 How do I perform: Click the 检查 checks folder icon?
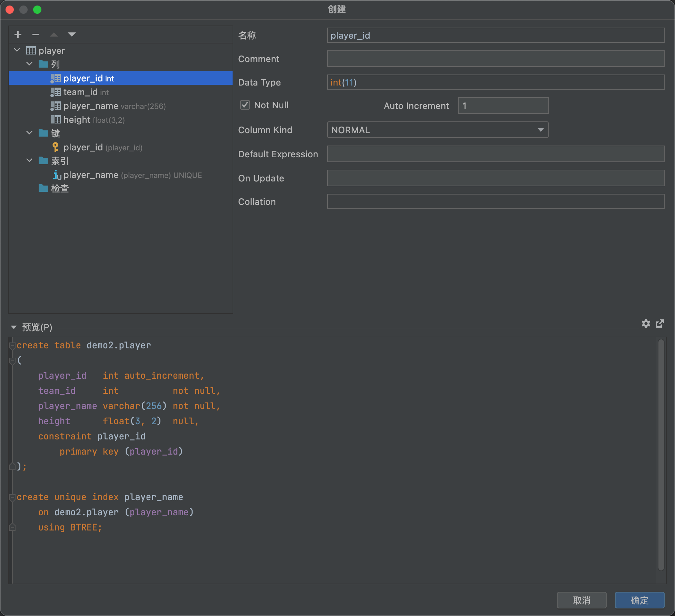click(43, 188)
